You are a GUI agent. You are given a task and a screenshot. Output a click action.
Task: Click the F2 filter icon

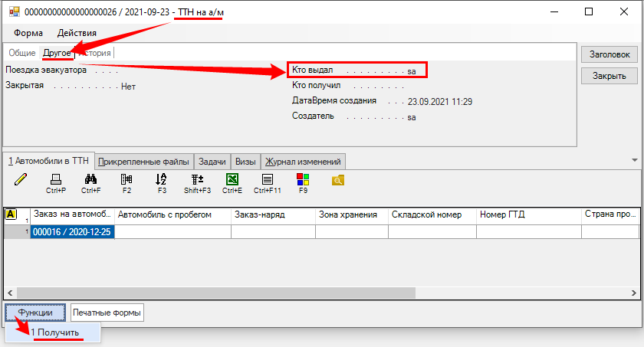[127, 179]
